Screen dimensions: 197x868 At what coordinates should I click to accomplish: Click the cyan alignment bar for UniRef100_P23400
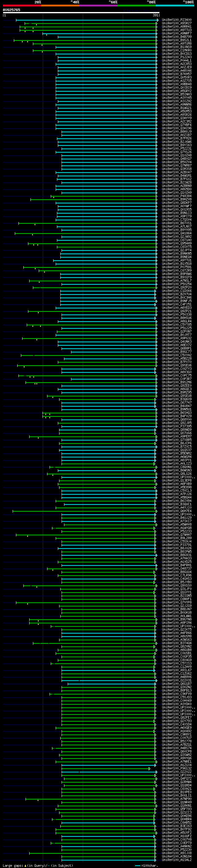87,20
